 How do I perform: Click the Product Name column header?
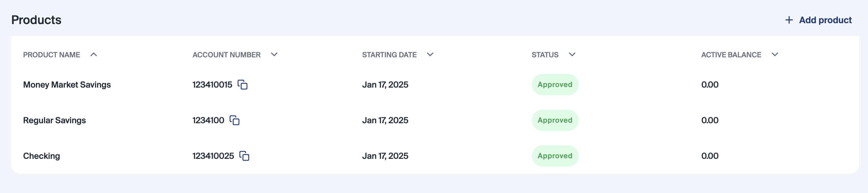tap(52, 55)
